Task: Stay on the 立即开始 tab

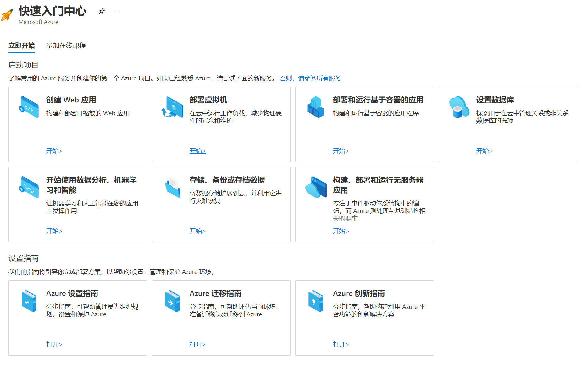Action: 21,46
